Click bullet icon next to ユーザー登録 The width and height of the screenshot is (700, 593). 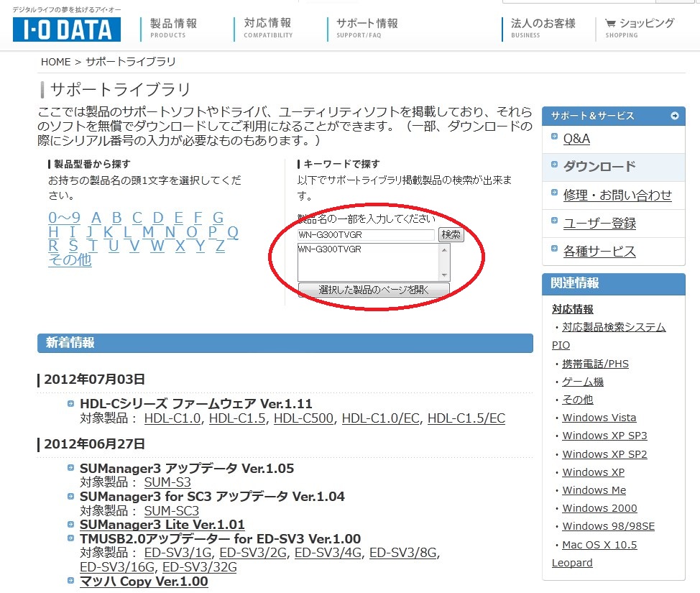coord(554,221)
